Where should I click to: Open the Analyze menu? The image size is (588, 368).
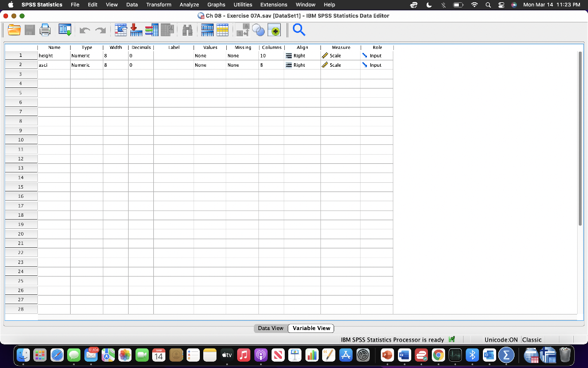[x=189, y=5]
